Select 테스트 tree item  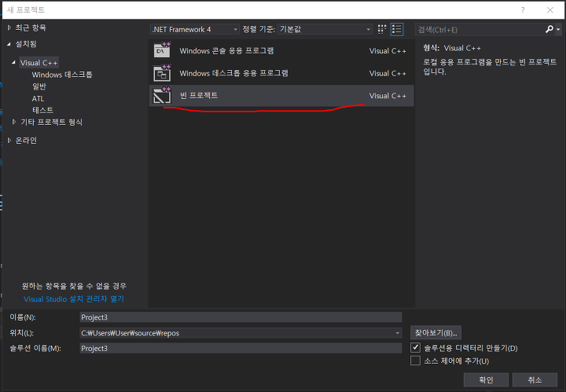42,110
